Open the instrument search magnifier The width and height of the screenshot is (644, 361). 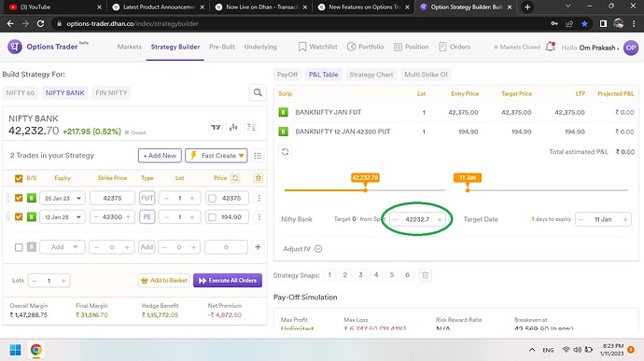(x=258, y=93)
